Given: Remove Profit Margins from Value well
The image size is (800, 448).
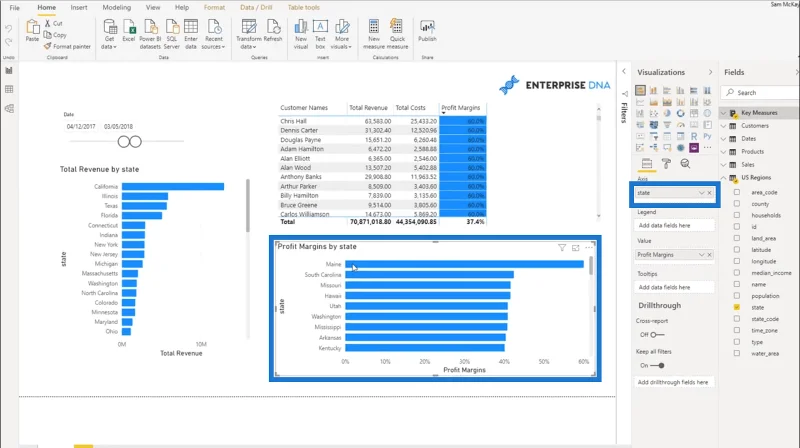Looking at the screenshot, I should coord(710,255).
